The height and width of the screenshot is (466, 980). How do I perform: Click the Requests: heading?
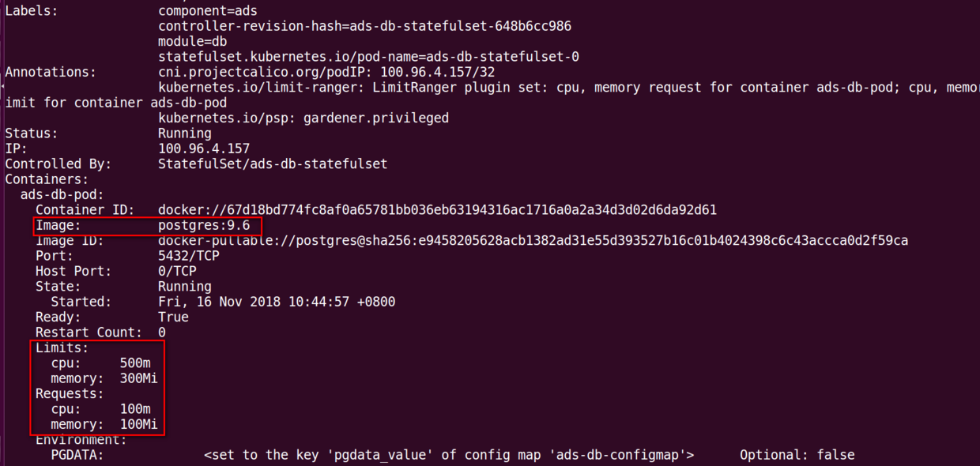70,393
